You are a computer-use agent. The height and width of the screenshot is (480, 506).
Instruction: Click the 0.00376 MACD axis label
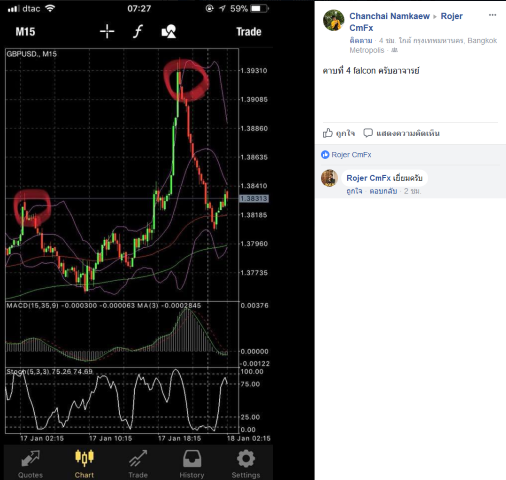254,306
